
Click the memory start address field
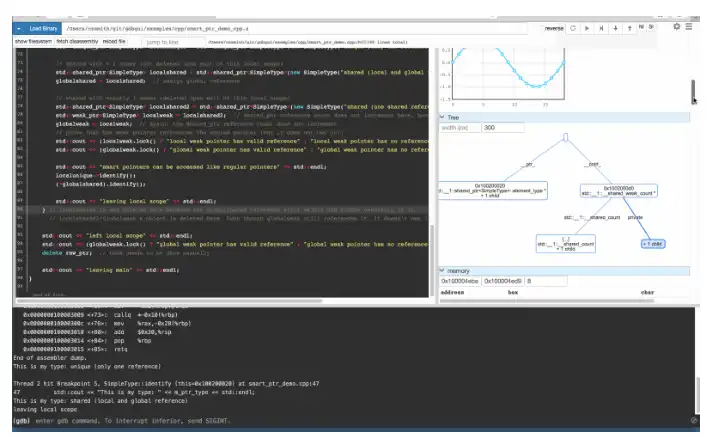460,281
